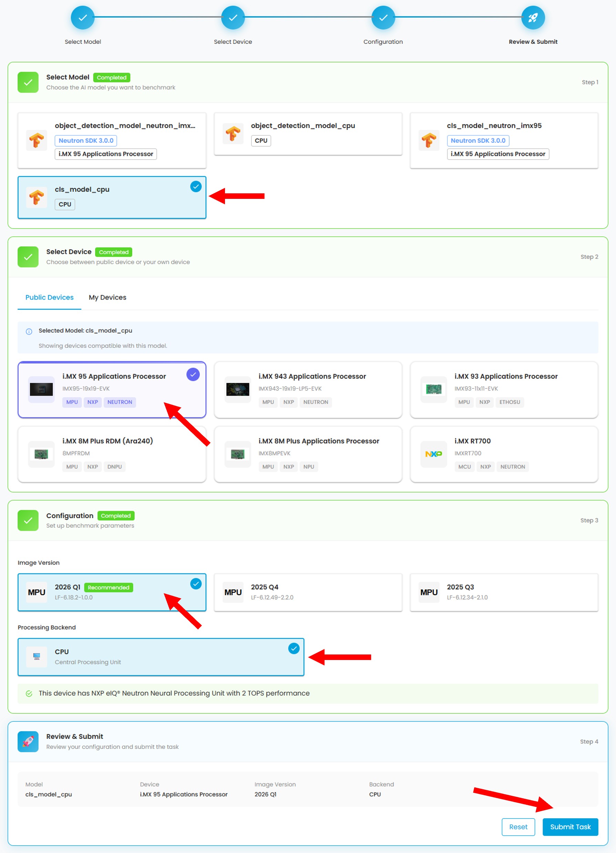Viewport: 616px width, 853px height.
Task: Click the rocket icon beside Review & Submit header
Action: click(x=28, y=742)
